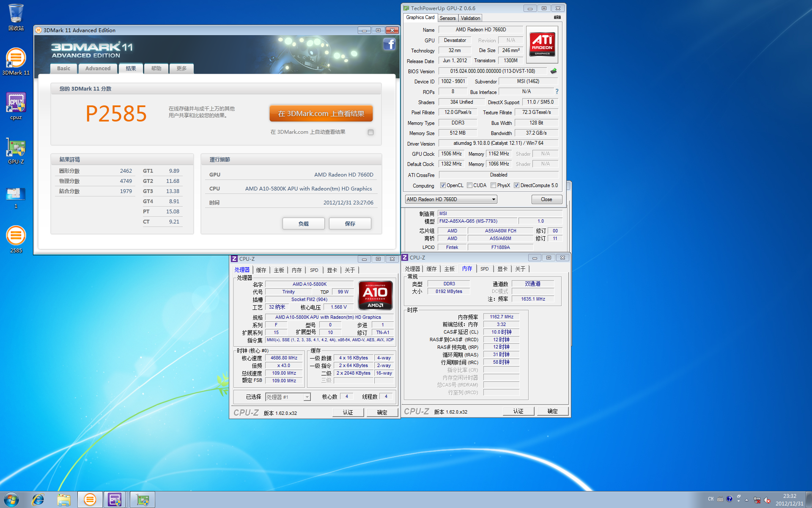This screenshot has width=812, height=508.
Task: Open the 处理器 tab in right CPU-Z window
Action: pyautogui.click(x=412, y=269)
